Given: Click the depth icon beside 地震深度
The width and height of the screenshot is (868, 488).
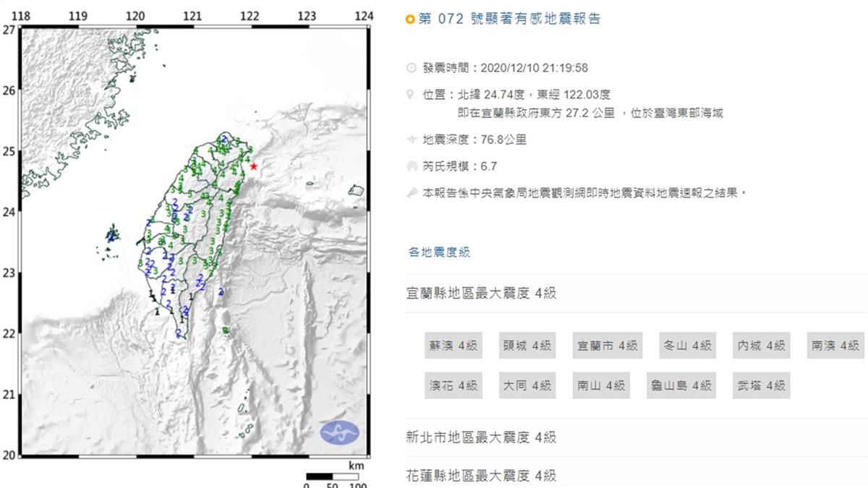Looking at the screenshot, I should coord(412,140).
